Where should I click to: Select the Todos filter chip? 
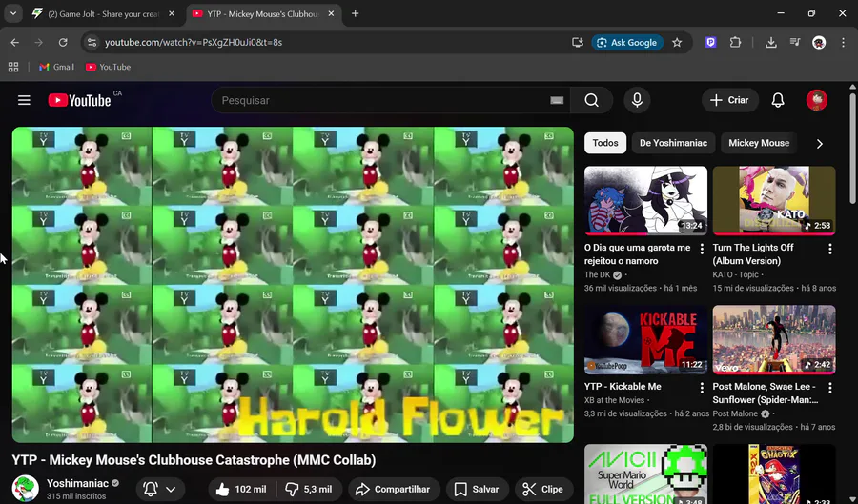[605, 143]
